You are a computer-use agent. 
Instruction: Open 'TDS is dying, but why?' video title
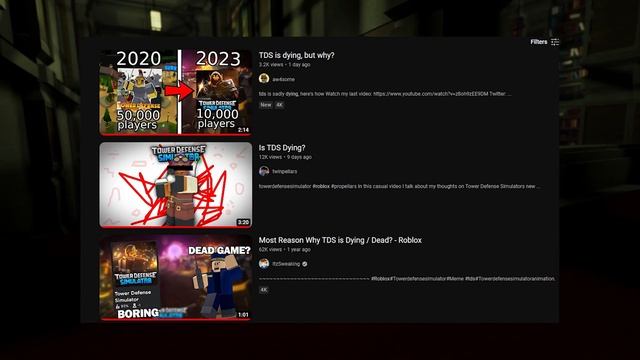296,55
